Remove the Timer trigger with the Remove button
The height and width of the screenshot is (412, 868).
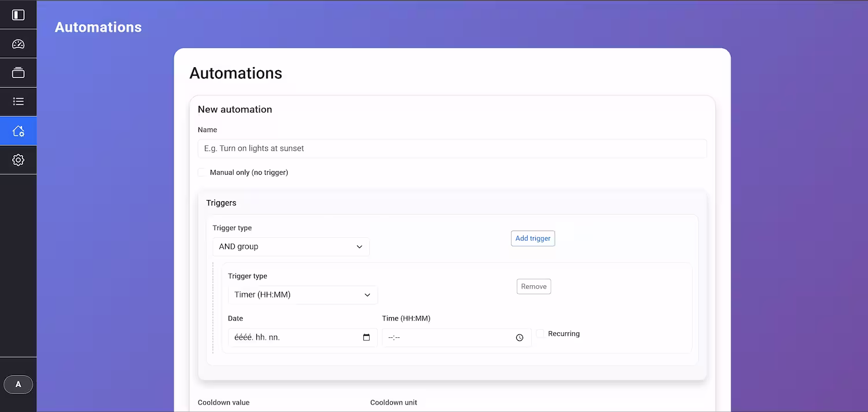[534, 286]
